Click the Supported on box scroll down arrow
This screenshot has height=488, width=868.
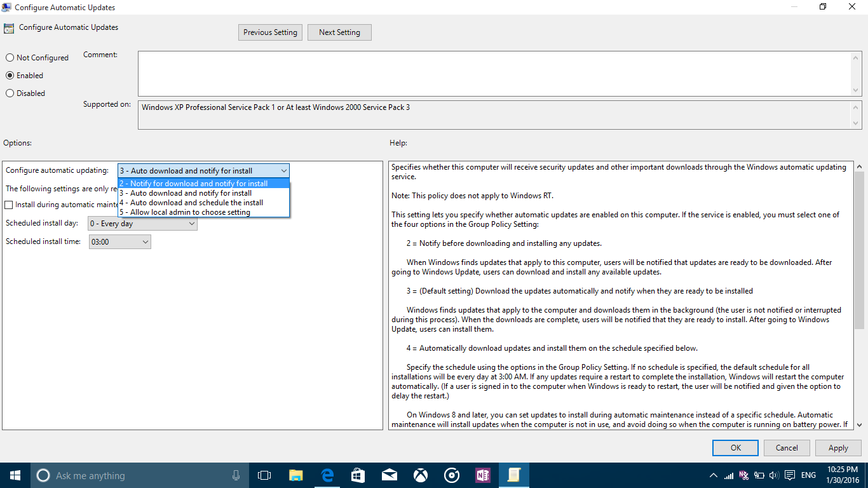click(x=857, y=123)
